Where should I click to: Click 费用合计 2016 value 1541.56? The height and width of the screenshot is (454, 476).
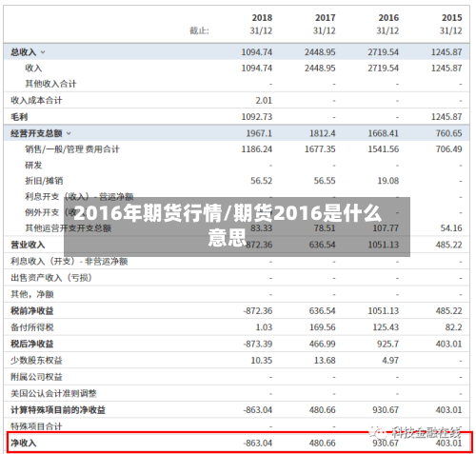(383, 149)
